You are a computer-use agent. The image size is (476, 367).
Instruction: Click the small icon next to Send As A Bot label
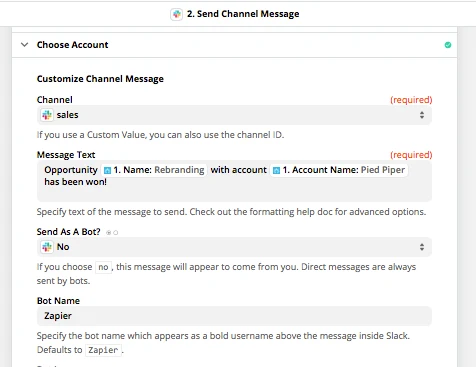click(x=112, y=232)
